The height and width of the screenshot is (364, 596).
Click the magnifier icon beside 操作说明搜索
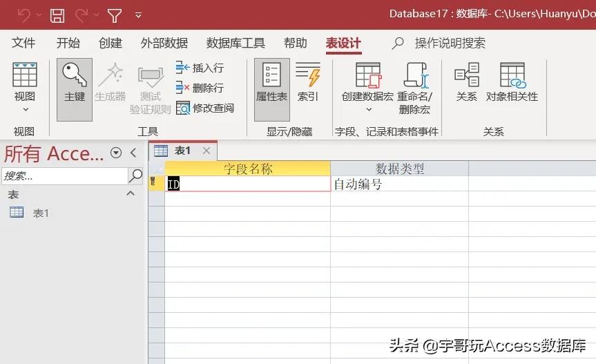point(398,44)
